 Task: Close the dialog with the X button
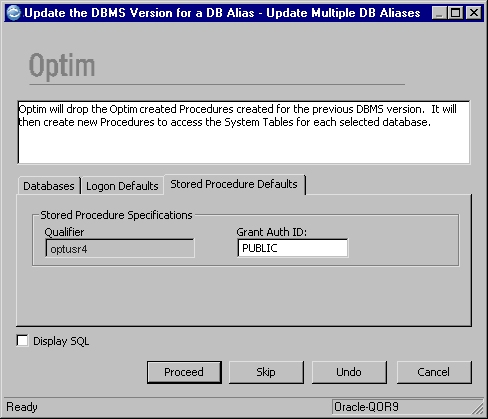(x=474, y=13)
